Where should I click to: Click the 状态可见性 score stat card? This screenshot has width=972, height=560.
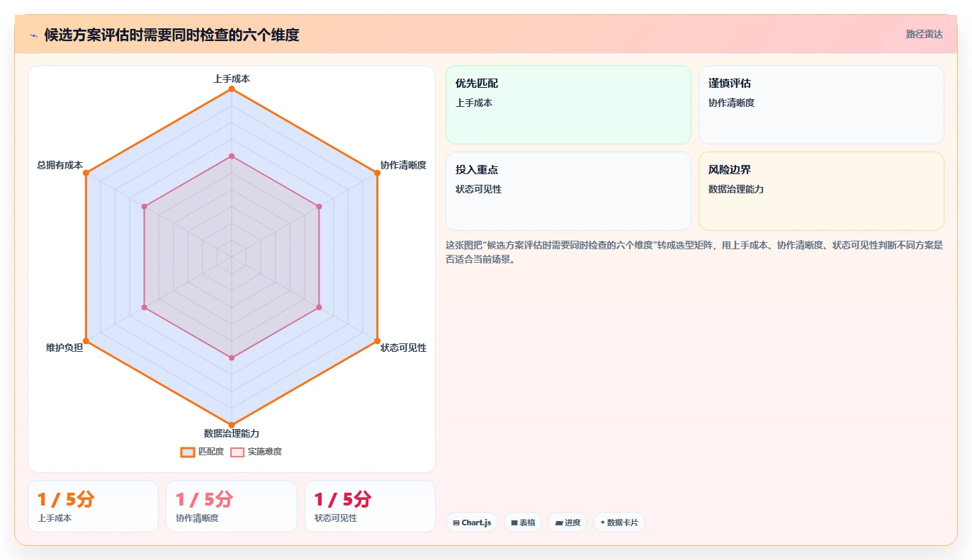tap(370, 506)
